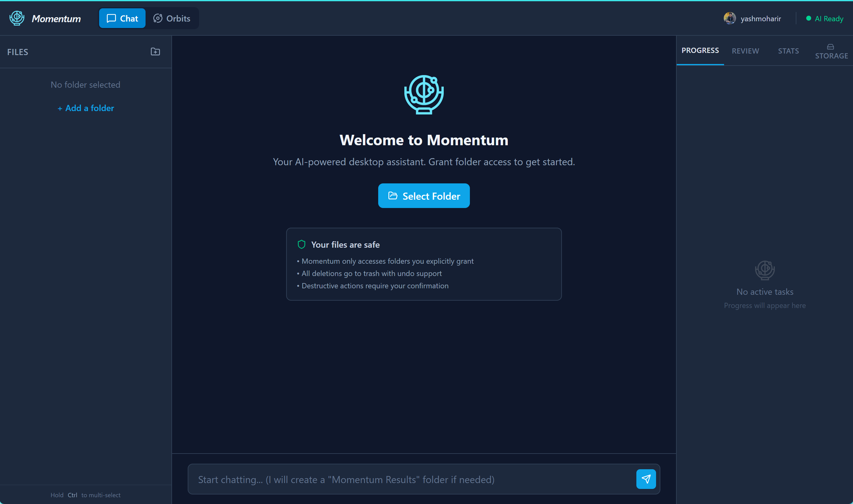Image resolution: width=853 pixels, height=504 pixels.
Task: Select the PROGRESS tab
Action: [700, 50]
